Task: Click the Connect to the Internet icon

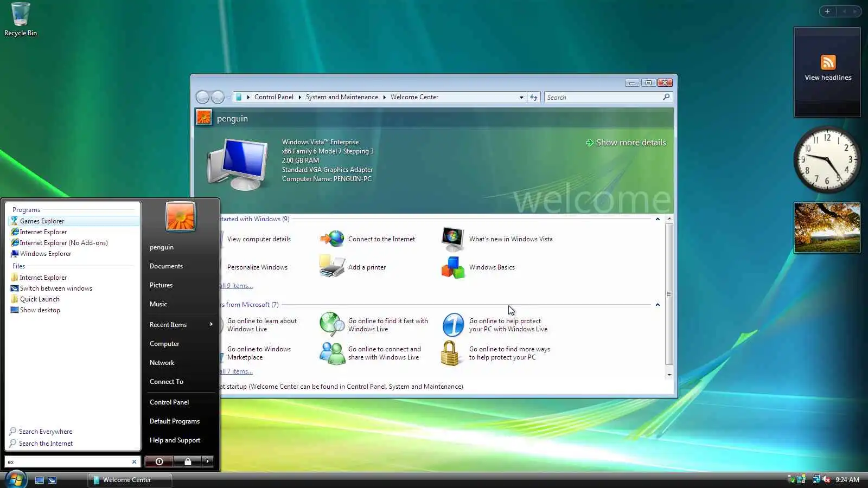Action: pos(332,239)
